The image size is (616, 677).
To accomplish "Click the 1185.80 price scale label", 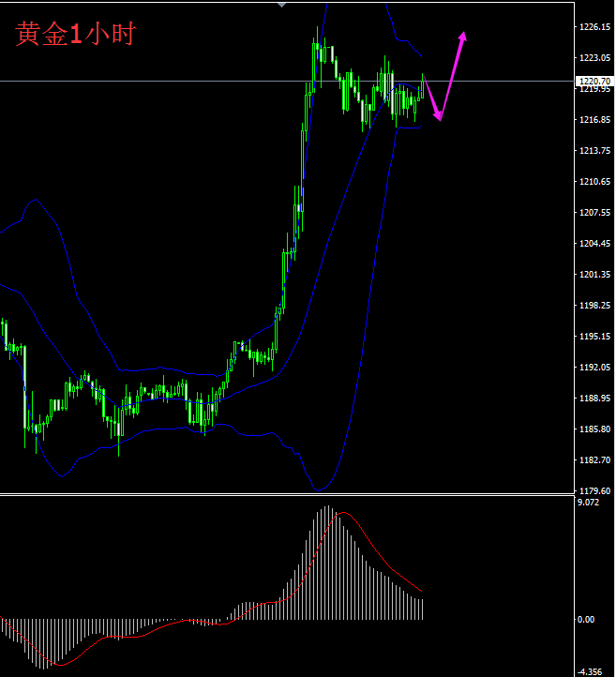I will click(x=594, y=429).
